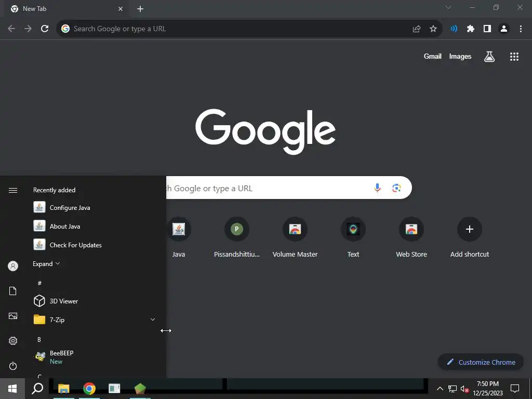
Task: Select the New Tab tab
Action: (66, 9)
